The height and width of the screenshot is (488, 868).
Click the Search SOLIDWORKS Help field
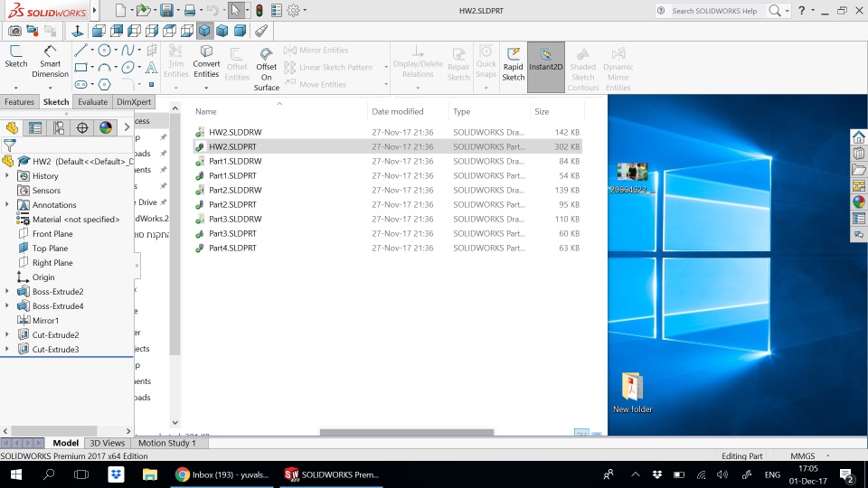click(x=713, y=11)
